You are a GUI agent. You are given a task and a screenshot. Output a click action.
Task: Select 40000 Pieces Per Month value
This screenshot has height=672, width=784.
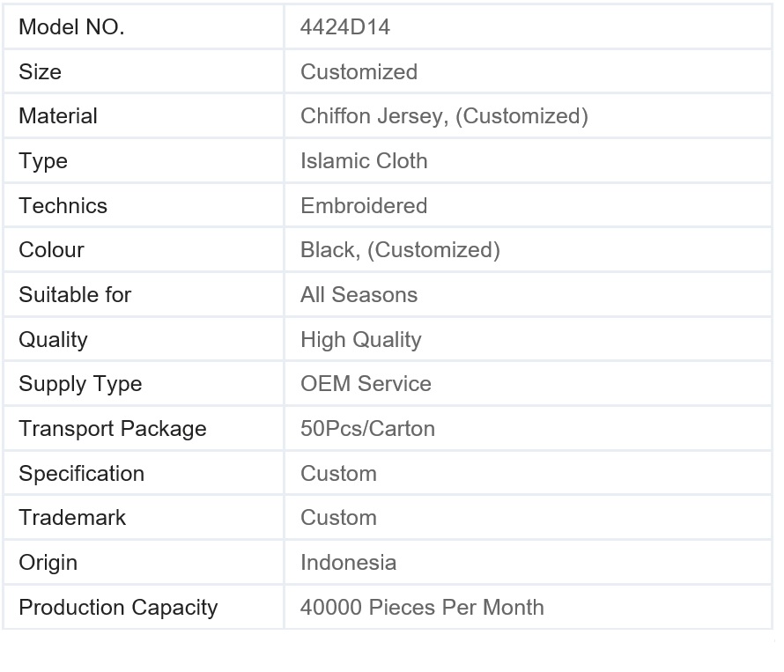coord(422,608)
